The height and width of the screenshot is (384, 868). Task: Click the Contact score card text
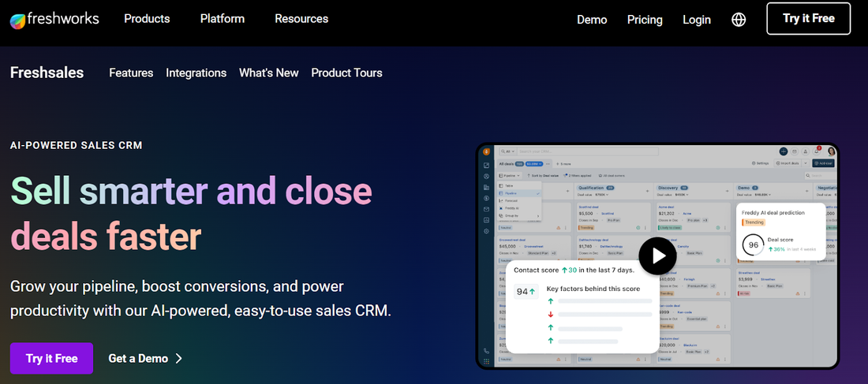574,270
